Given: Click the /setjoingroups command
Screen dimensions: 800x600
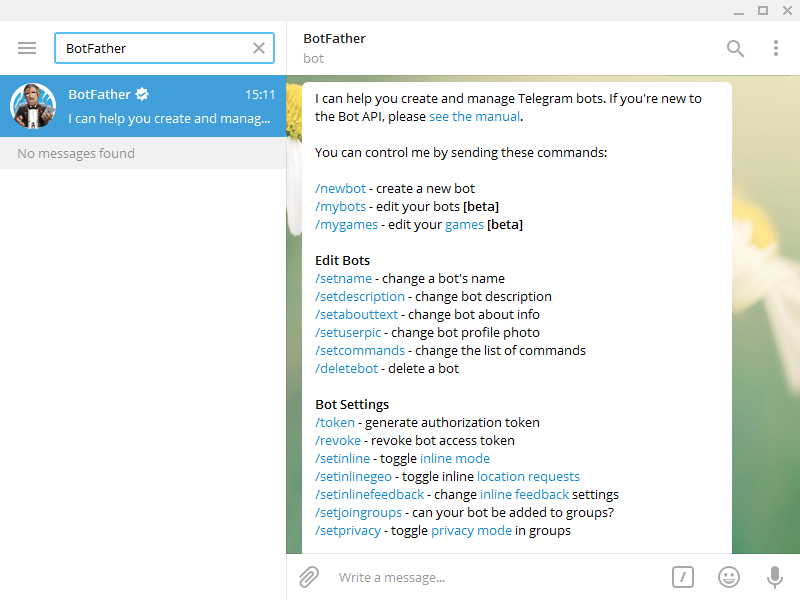Looking at the screenshot, I should 358,512.
